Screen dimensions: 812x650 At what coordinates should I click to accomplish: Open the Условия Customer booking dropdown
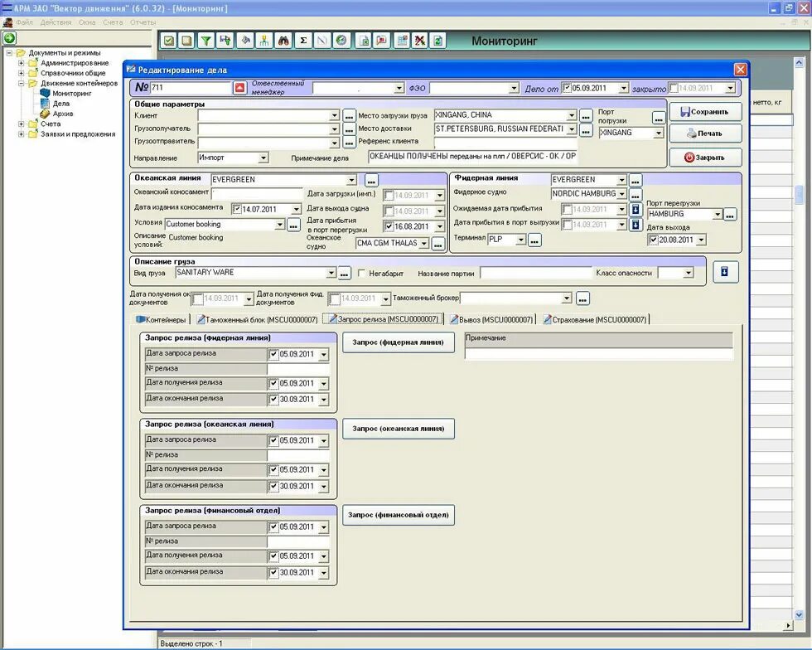[280, 225]
